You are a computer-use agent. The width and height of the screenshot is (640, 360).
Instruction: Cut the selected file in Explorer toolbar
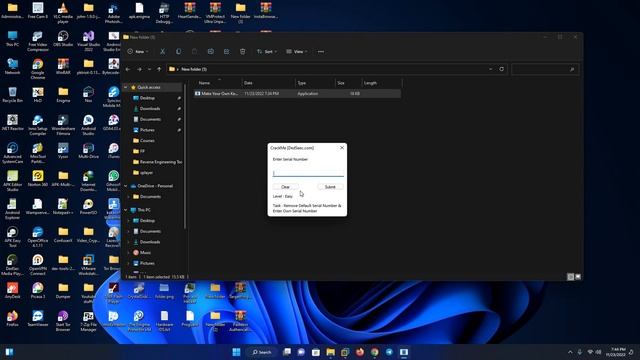click(x=162, y=51)
